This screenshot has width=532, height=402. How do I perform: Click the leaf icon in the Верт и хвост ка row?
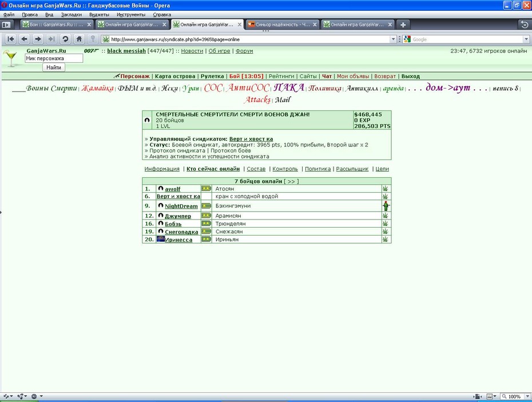(x=386, y=196)
